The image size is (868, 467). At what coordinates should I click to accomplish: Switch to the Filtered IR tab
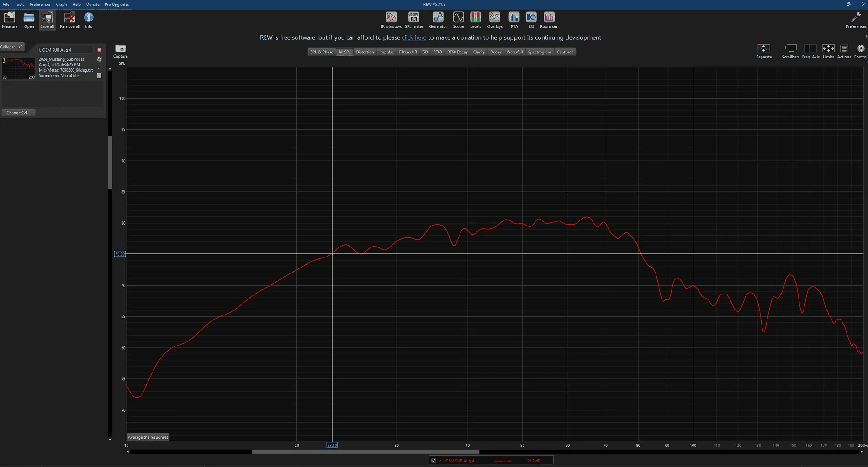click(408, 52)
